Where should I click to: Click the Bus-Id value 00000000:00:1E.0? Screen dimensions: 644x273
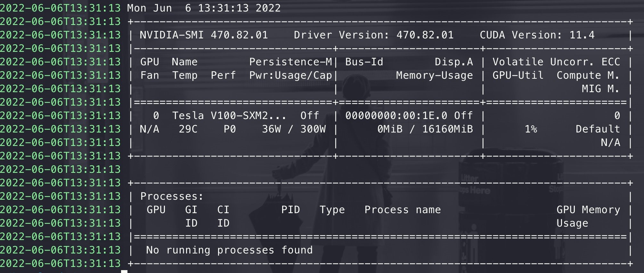tap(396, 116)
